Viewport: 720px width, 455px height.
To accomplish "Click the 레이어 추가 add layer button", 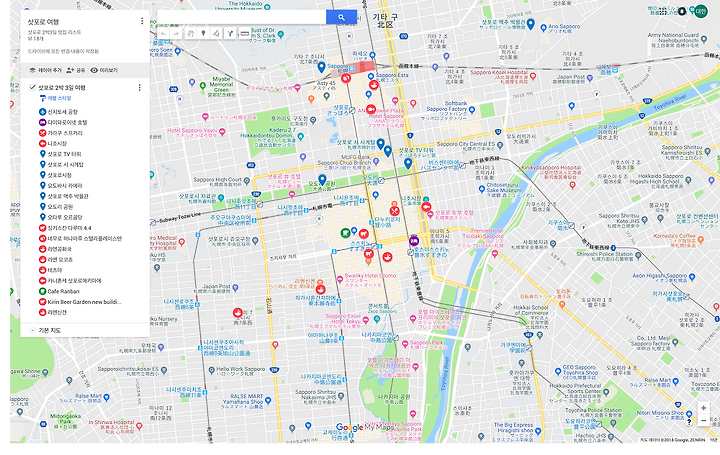I will [45, 70].
